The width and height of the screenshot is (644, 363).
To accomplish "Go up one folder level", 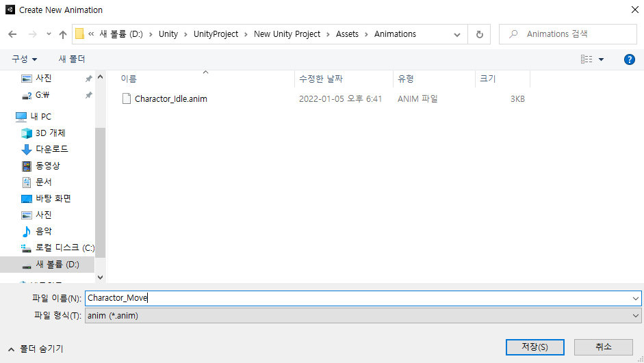I will tap(63, 34).
